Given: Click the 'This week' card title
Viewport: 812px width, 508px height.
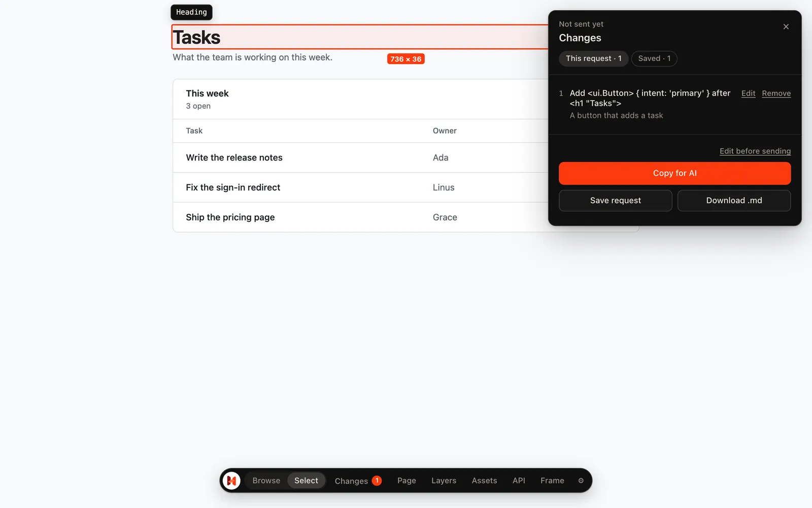Looking at the screenshot, I should pos(207,93).
